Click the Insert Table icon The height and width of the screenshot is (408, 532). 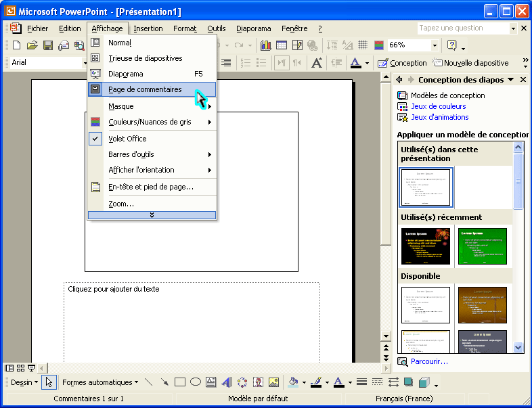[x=282, y=45]
